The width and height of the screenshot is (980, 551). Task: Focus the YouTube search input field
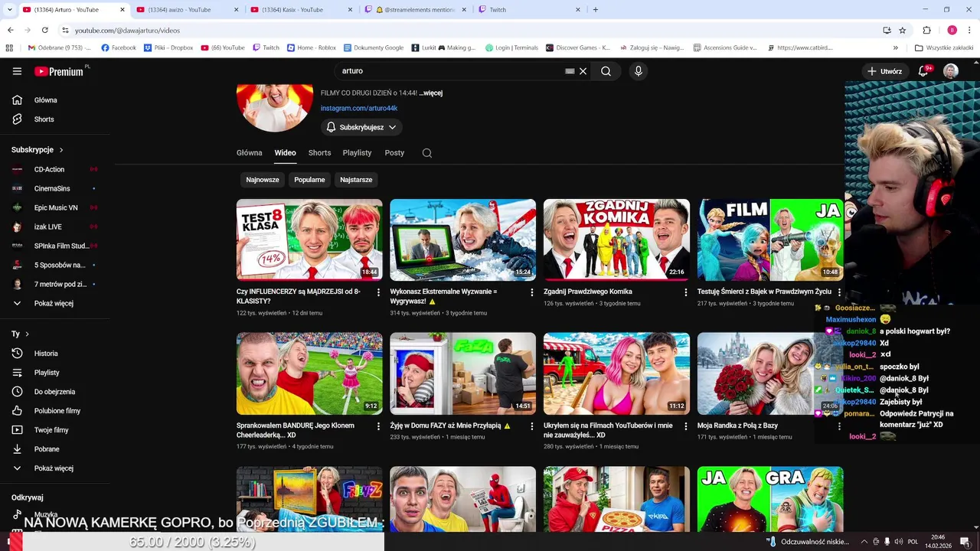[452, 71]
